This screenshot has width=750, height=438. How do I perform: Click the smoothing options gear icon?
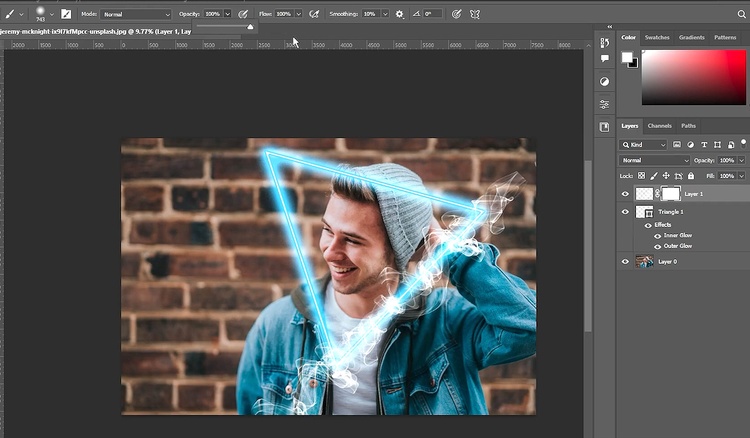tap(399, 14)
